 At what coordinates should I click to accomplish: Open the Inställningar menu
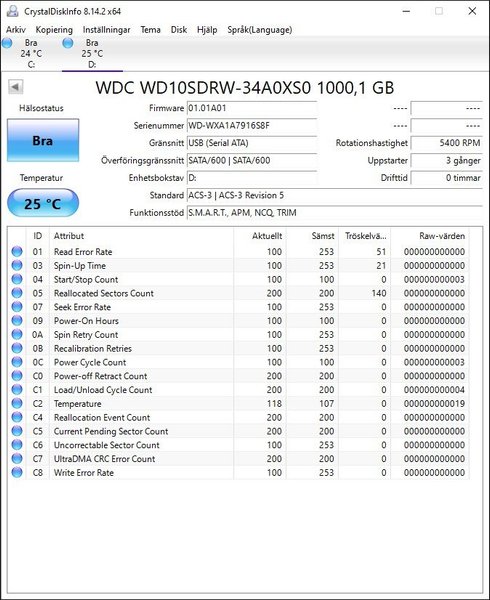click(x=106, y=30)
